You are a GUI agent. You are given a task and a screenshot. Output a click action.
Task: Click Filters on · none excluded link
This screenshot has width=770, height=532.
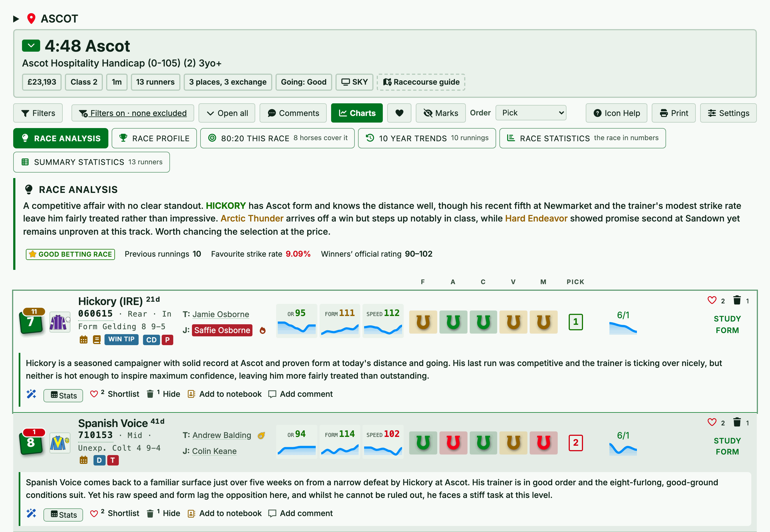(133, 113)
